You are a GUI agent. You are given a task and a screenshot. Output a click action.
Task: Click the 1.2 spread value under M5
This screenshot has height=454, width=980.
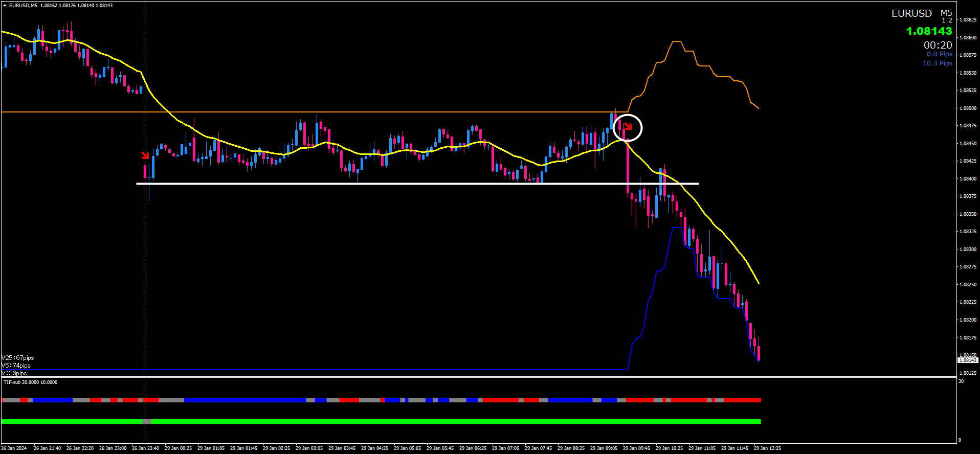947,20
